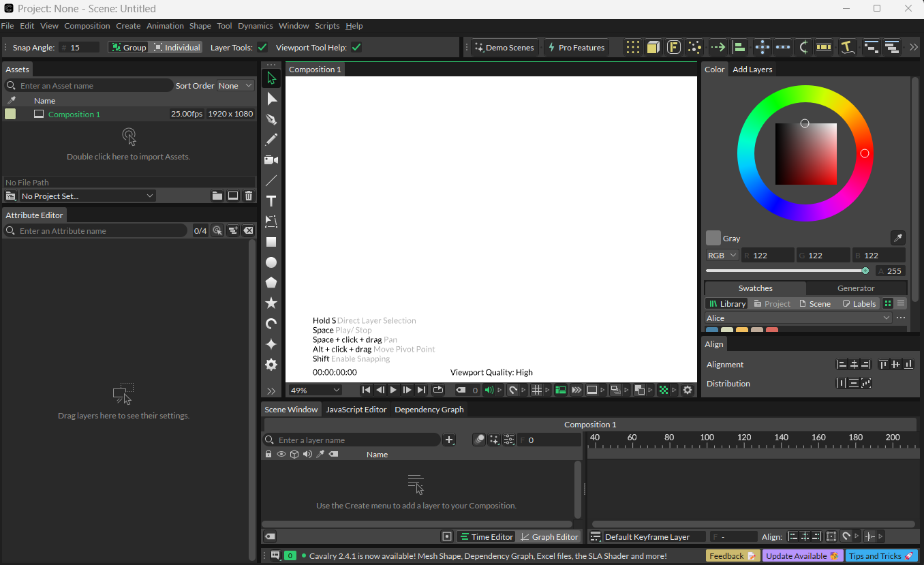Select the arrow Select tool

pyautogui.click(x=271, y=78)
